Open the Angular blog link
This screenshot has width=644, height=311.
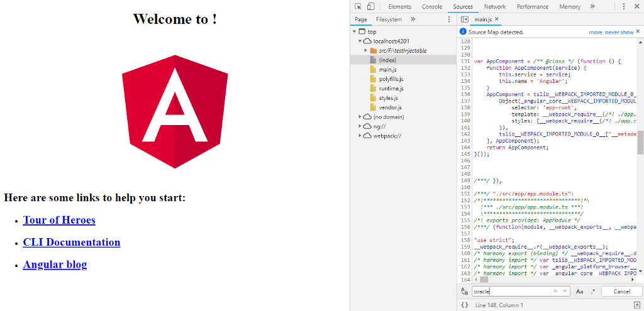tap(55, 265)
